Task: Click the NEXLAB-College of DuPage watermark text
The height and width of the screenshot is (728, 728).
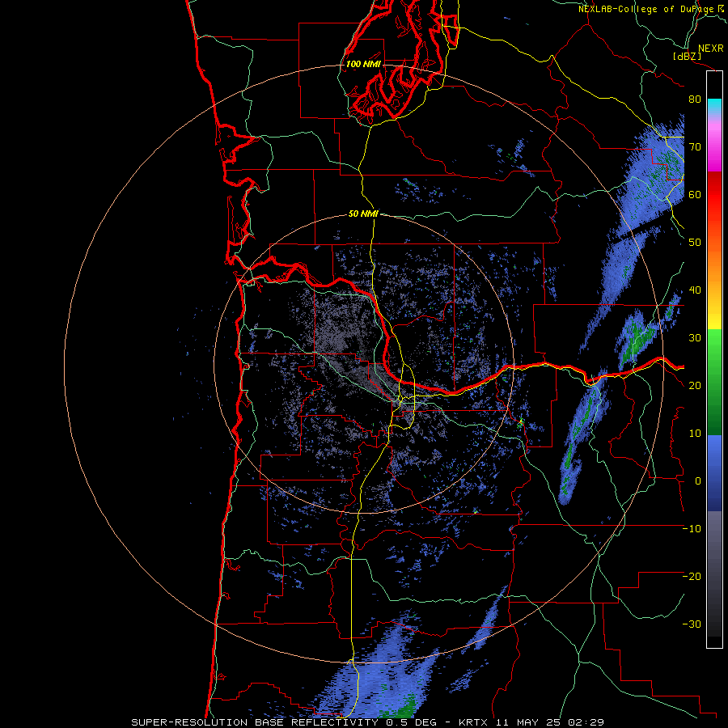Action: tap(645, 9)
